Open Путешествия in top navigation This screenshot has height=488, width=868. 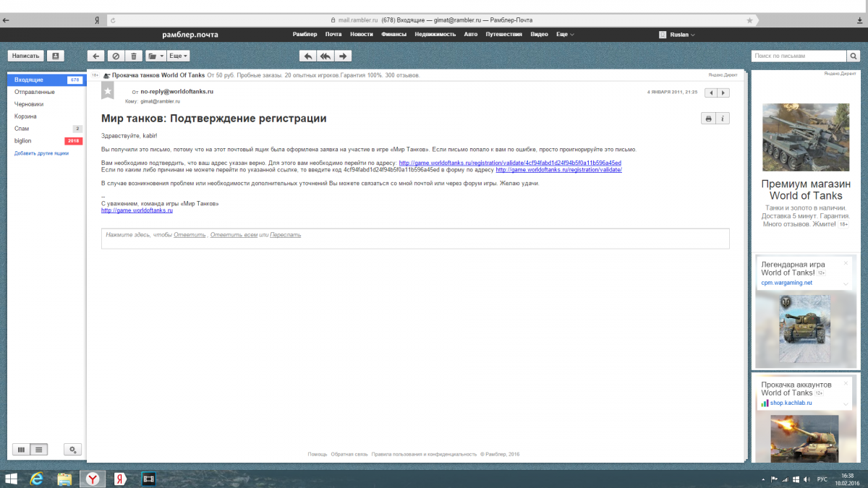coord(504,35)
